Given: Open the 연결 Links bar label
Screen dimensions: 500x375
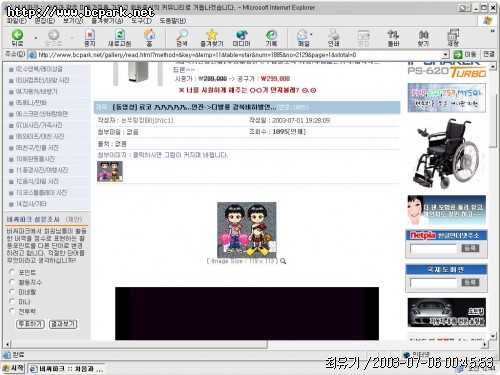Looking at the screenshot, I should [x=489, y=54].
